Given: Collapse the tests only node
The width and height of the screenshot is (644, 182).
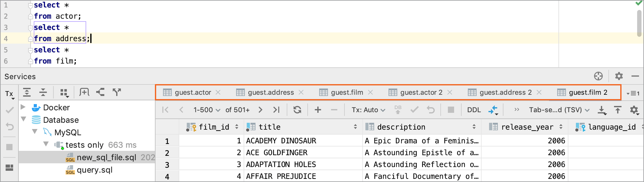Looking at the screenshot, I should pyautogui.click(x=46, y=144).
